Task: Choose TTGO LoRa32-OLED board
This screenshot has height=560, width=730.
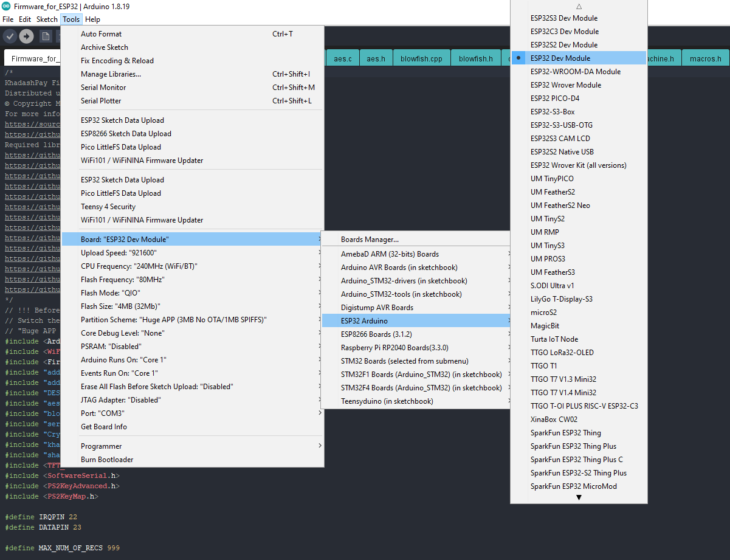Action: coord(579,353)
